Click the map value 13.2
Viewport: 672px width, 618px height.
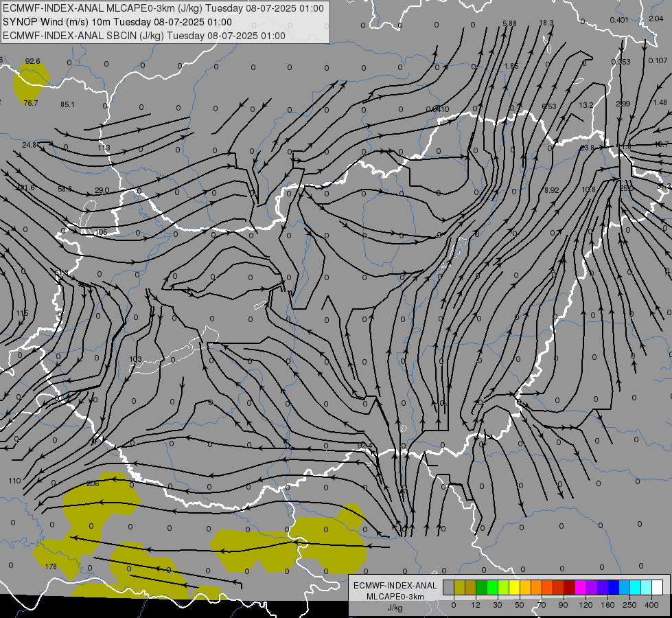(586, 105)
